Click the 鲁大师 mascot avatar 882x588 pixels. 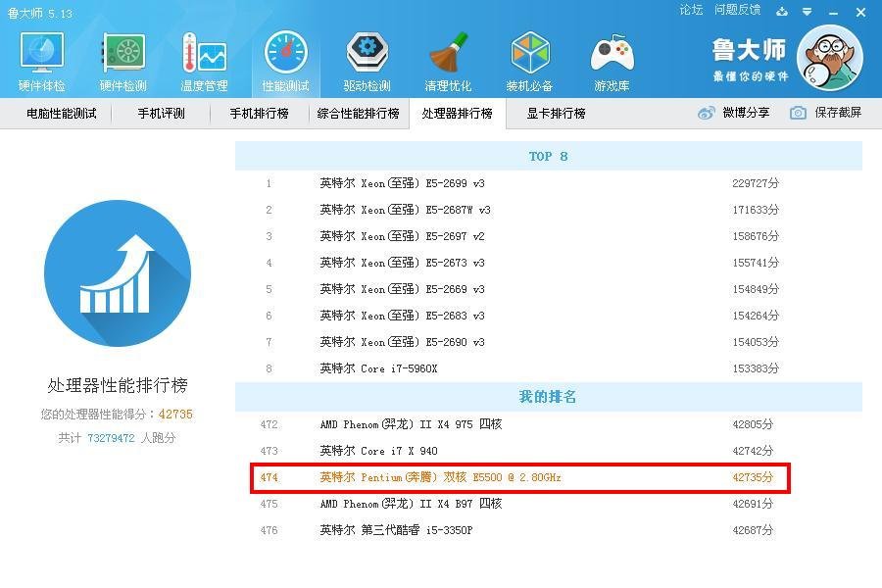click(x=829, y=58)
